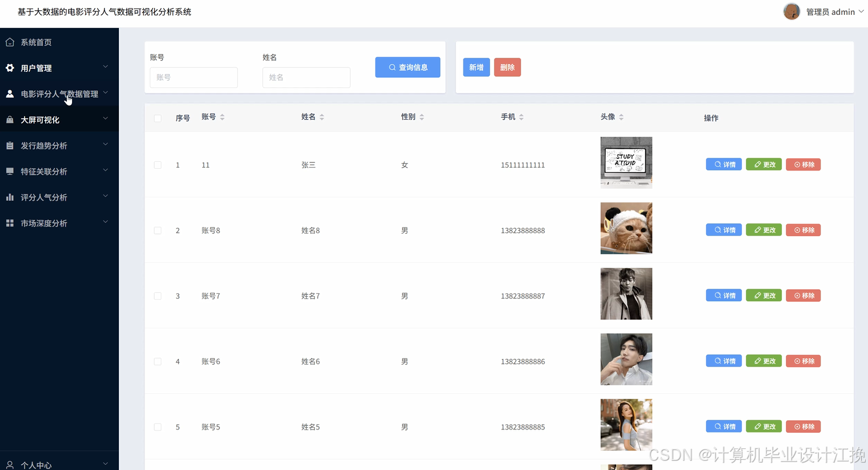Open the cat avatar thumbnail in row 账号8
Screen dimensions: 868x470
click(x=626, y=228)
